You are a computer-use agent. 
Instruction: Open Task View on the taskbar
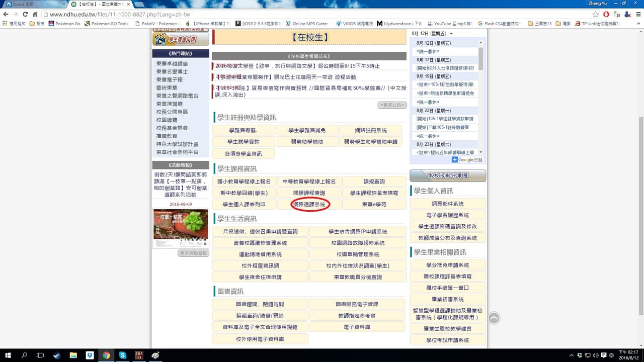pyautogui.click(x=40, y=355)
